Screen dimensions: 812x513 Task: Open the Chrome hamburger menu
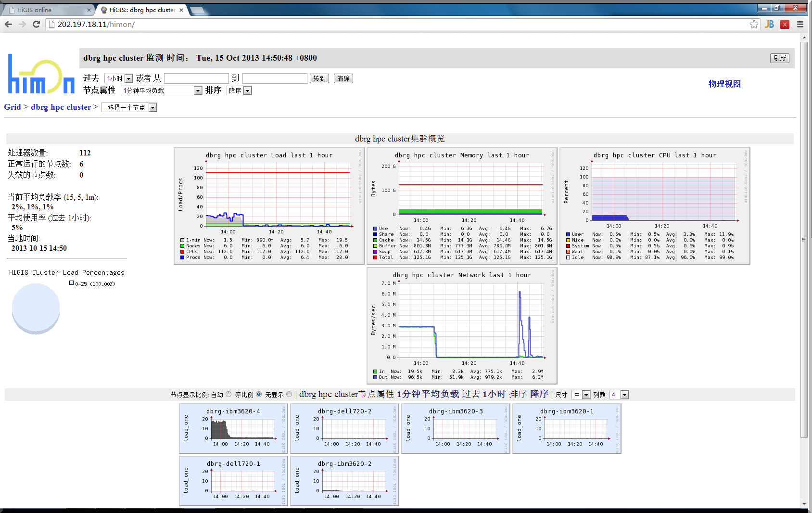pos(800,24)
